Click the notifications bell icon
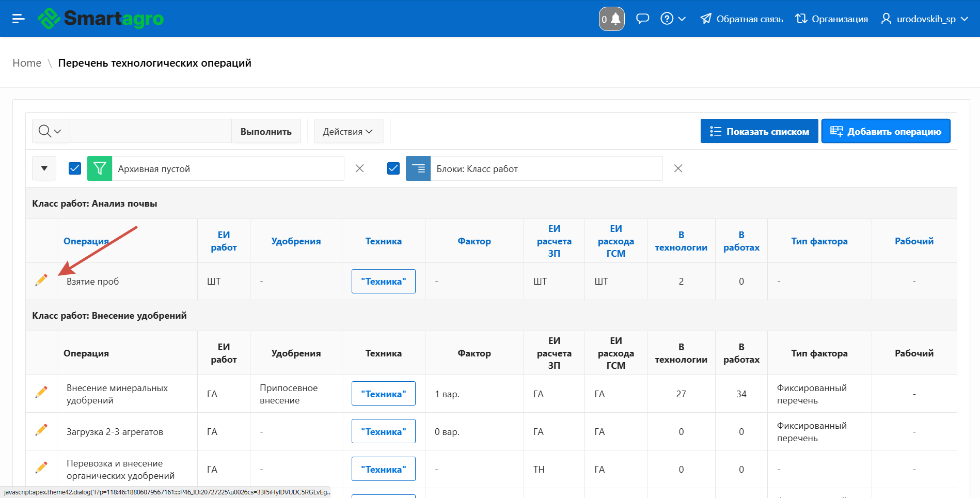This screenshot has width=980, height=498. click(612, 19)
